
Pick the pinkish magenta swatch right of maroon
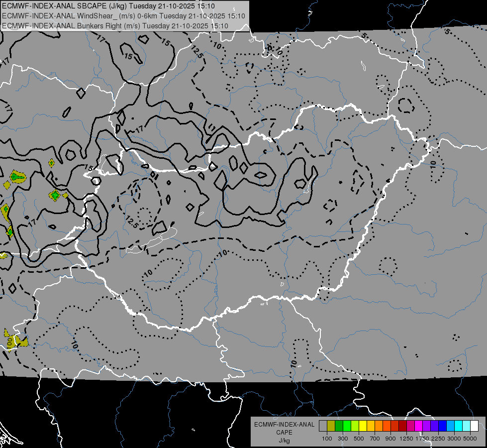pos(410,426)
